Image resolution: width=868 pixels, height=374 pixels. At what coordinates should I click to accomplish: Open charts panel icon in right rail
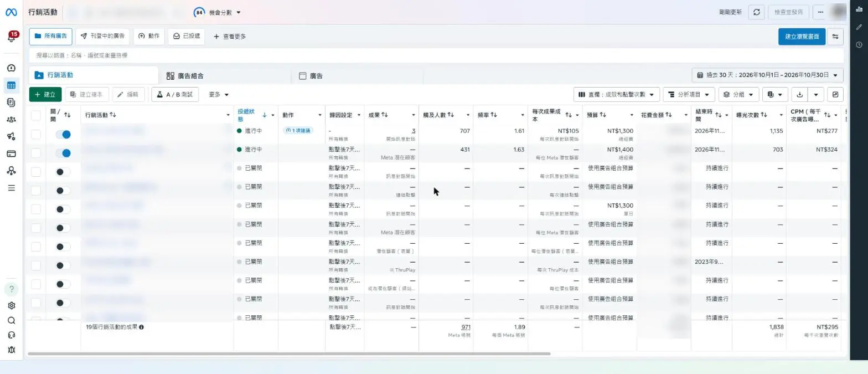[859, 9]
